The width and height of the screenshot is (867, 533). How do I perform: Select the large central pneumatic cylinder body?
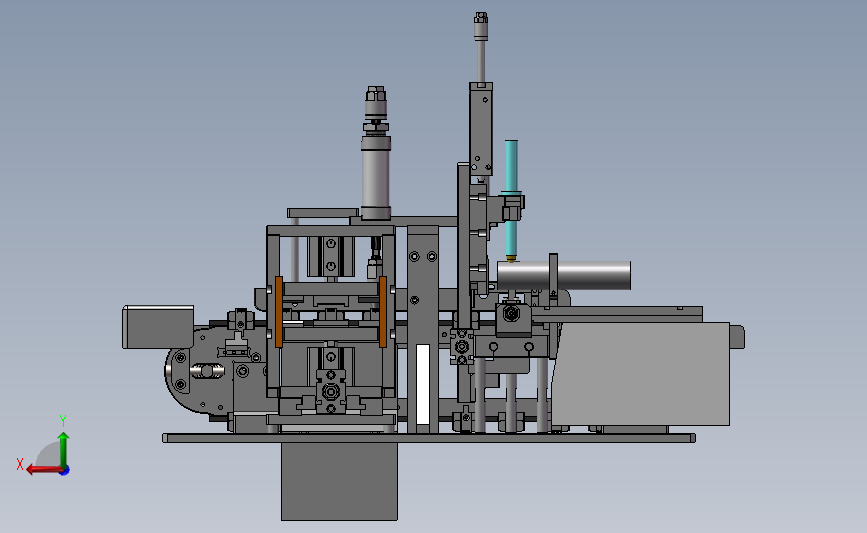click(376, 177)
